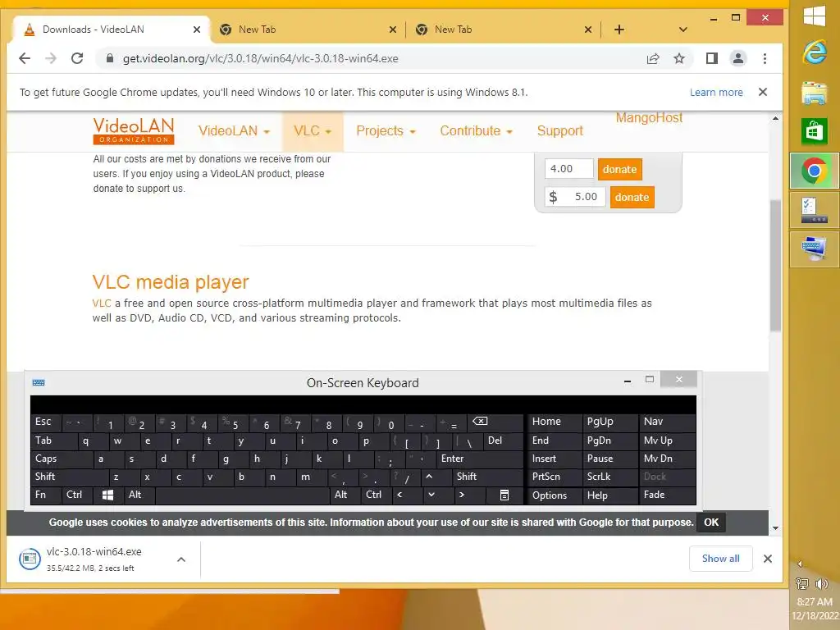Bookmark this page with star icon

pyautogui.click(x=678, y=58)
